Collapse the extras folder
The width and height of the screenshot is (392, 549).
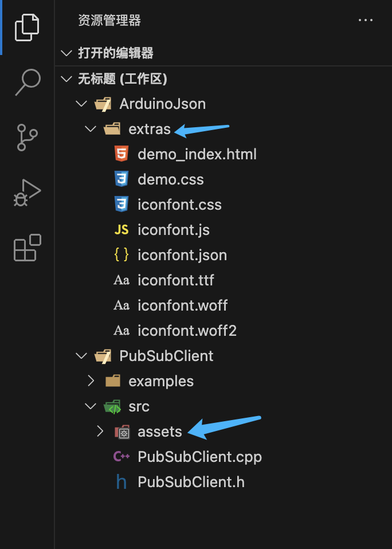click(90, 129)
